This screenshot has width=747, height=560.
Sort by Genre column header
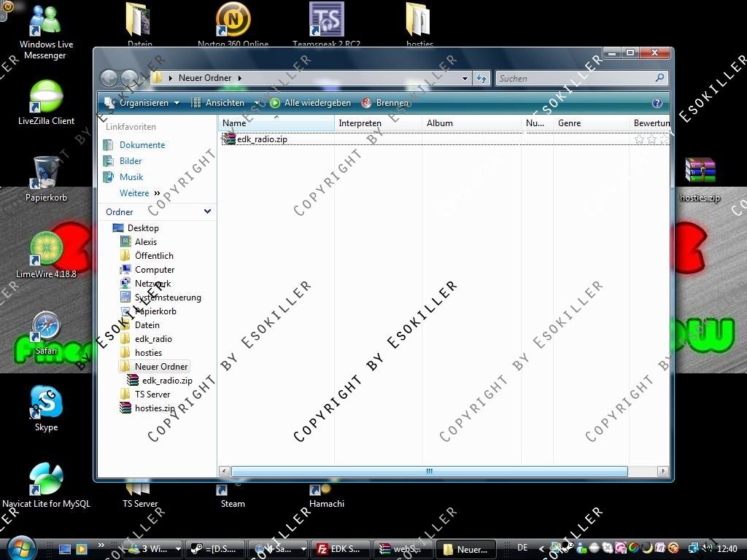591,122
